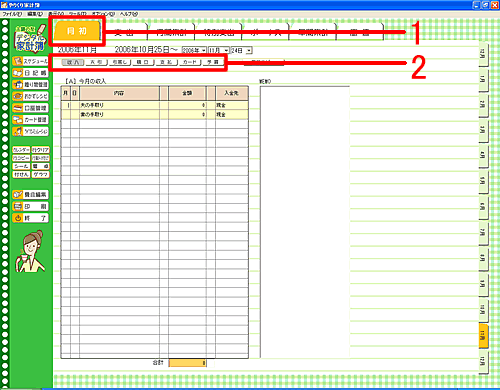Open the 贈り物管理 gift management button
500x390 pixels.
30,84
